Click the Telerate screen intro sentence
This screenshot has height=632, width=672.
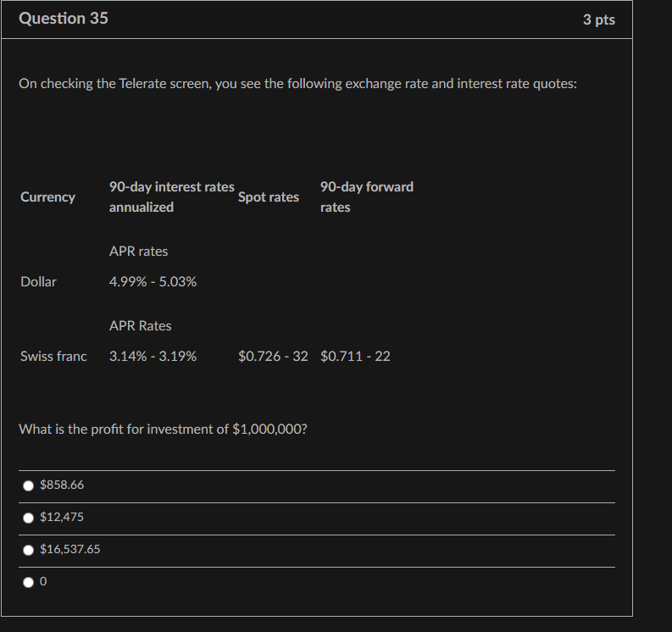pos(297,84)
